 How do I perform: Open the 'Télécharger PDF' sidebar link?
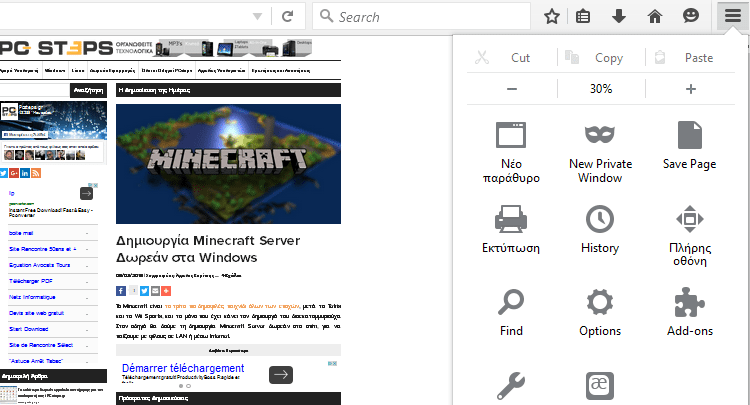coord(31,281)
